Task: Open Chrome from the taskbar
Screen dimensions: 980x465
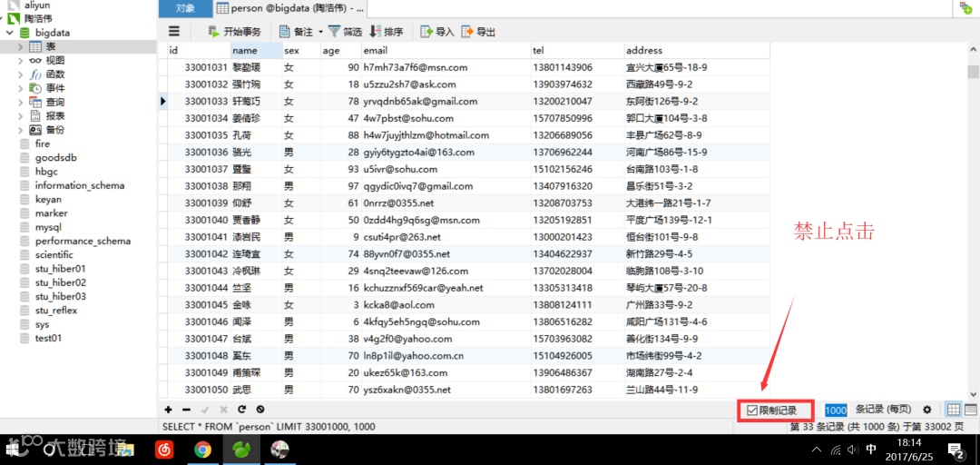Action: 201,450
